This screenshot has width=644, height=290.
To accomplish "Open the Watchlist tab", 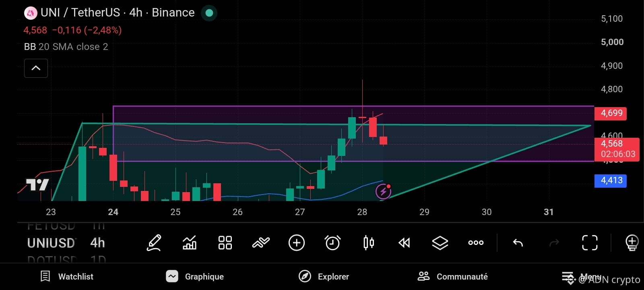I will (67, 276).
